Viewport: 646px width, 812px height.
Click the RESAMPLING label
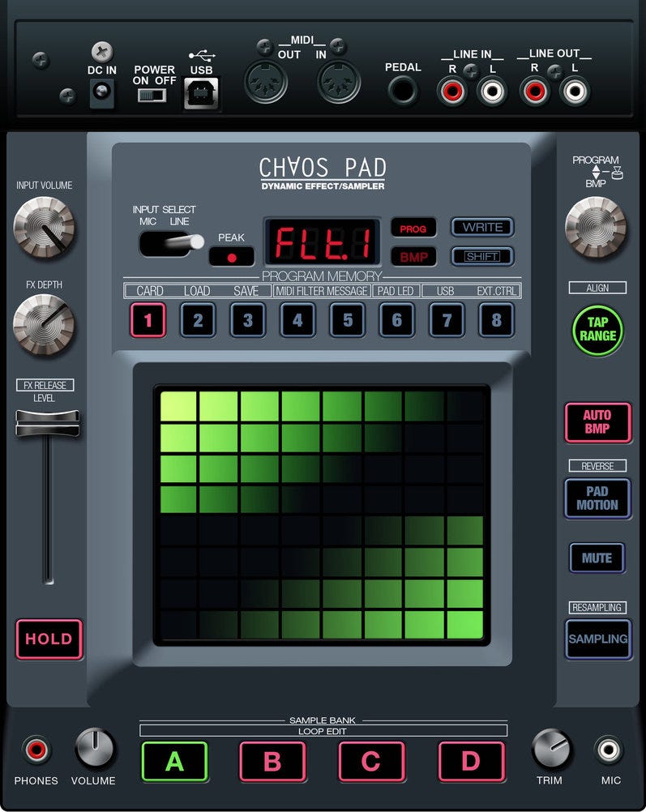[x=597, y=608]
